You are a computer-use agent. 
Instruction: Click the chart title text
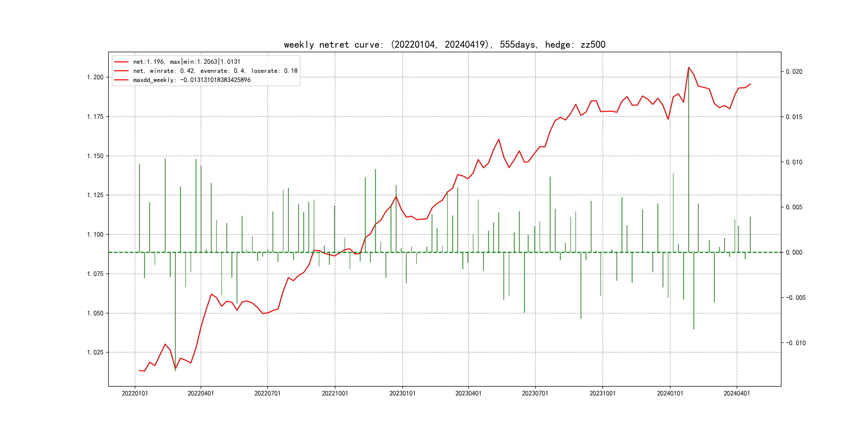444,45
